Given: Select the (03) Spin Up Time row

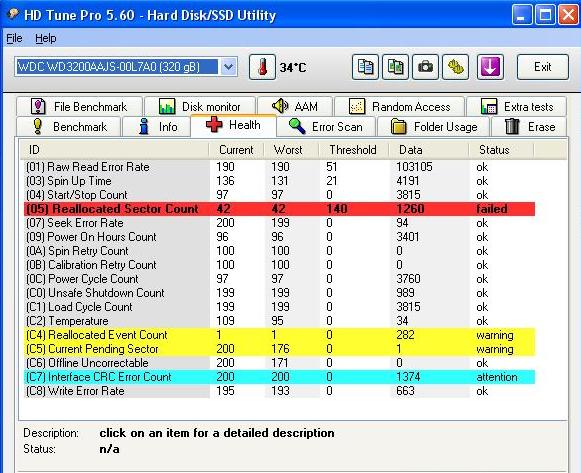Looking at the screenshot, I should pos(279,181).
